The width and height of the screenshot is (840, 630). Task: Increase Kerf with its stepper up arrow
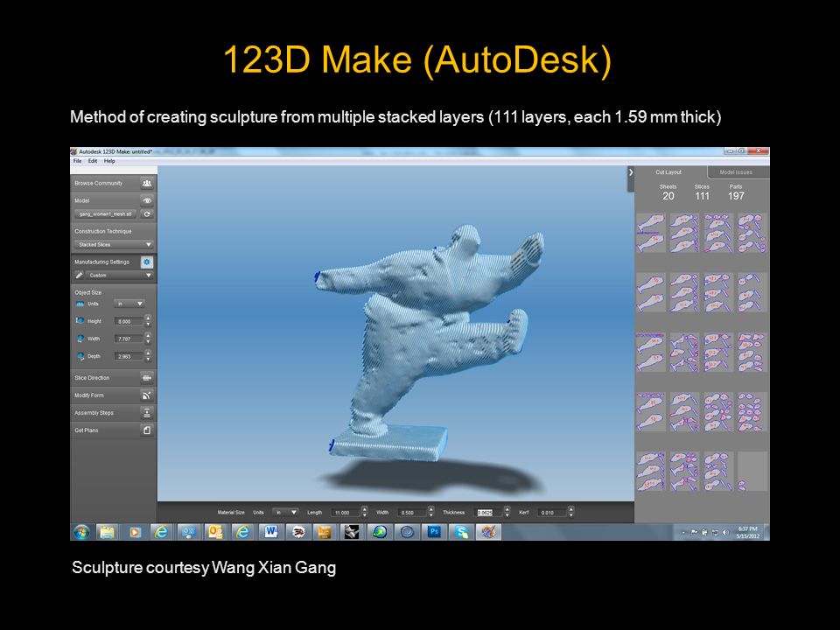tap(571, 509)
